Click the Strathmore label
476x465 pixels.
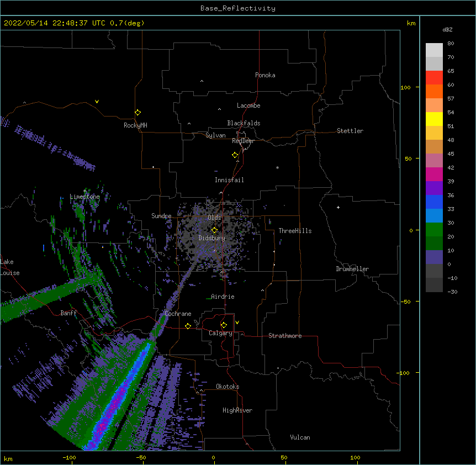pyautogui.click(x=285, y=336)
